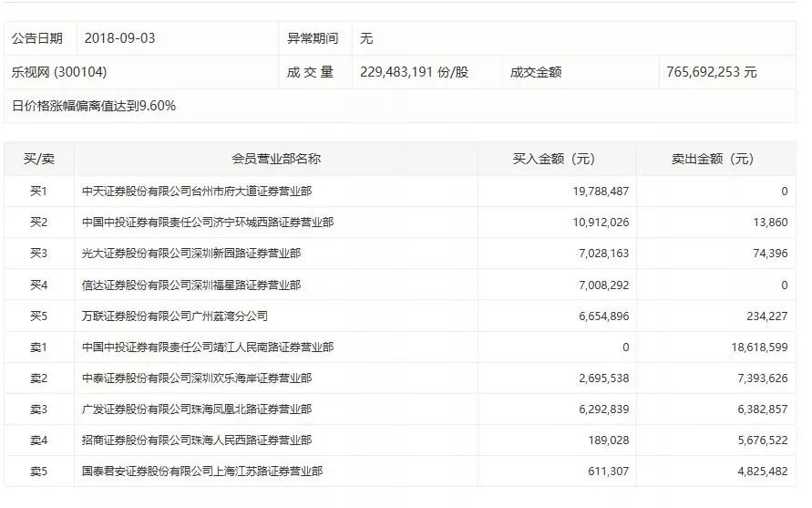
Task: Click the 买/卖 column header
Action: (x=39, y=159)
